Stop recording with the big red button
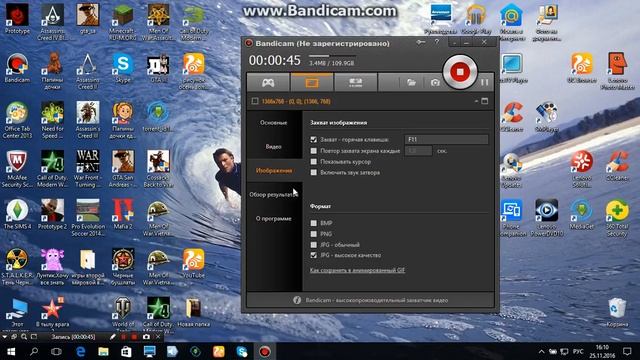 pos(460,72)
